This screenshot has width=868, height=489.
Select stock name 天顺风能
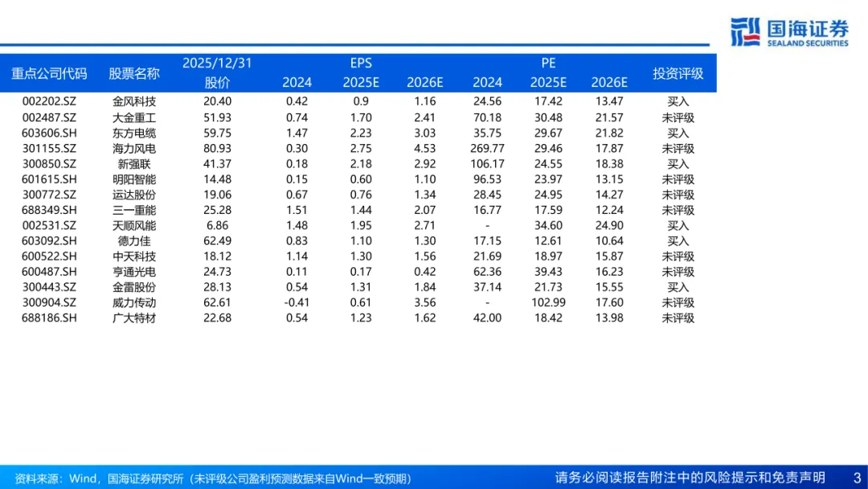(134, 225)
